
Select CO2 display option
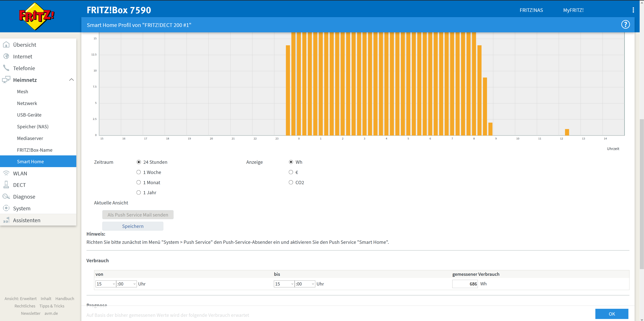point(291,183)
